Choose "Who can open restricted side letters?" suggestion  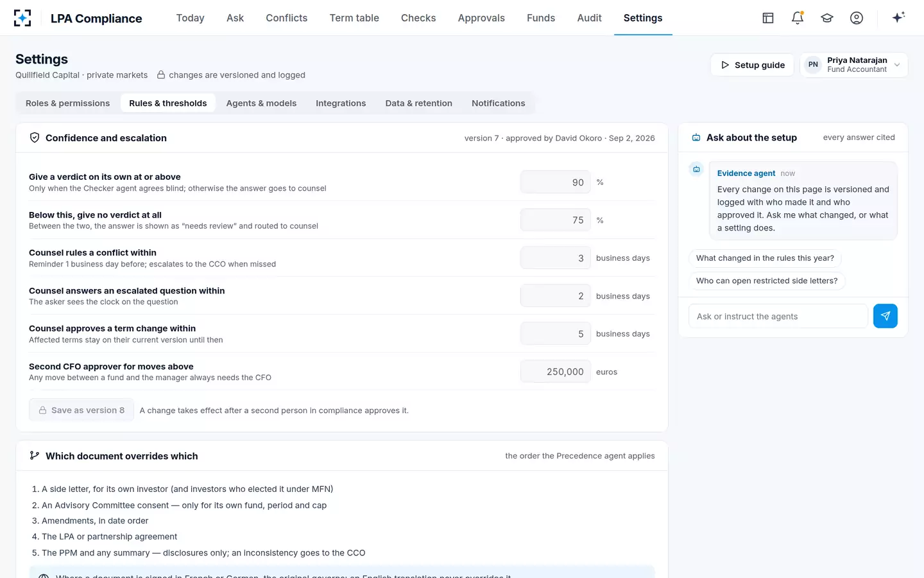click(x=767, y=281)
